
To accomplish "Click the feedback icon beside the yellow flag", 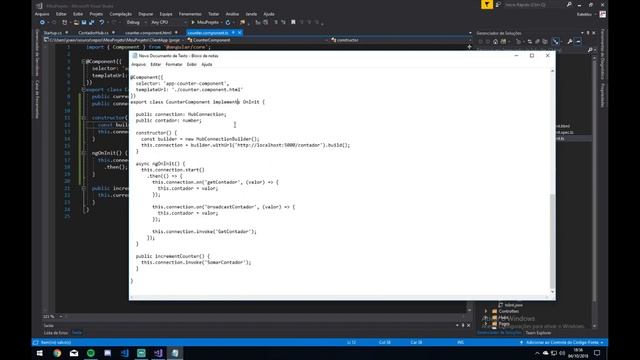I will tap(498, 4).
